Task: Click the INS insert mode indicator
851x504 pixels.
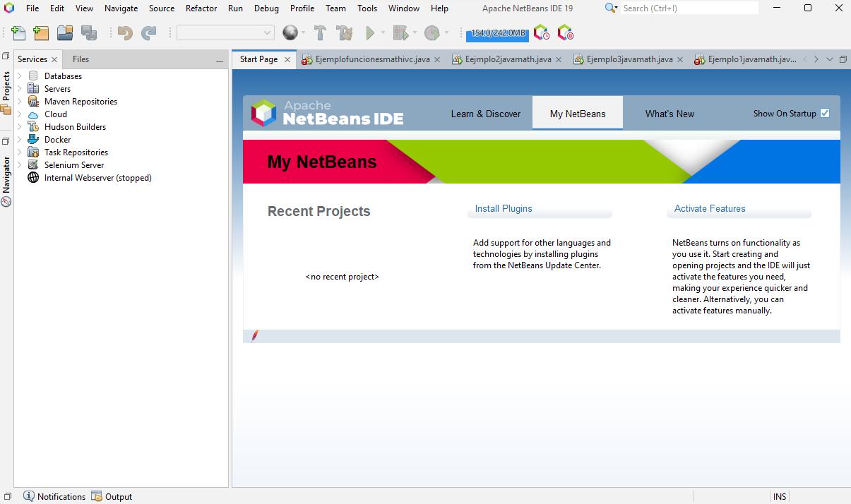Action: [x=780, y=496]
